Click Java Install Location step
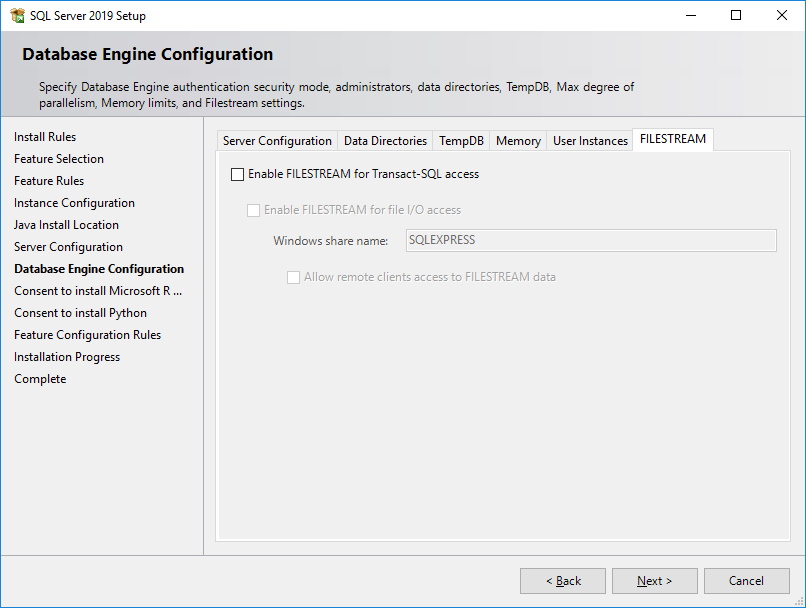 pos(66,225)
